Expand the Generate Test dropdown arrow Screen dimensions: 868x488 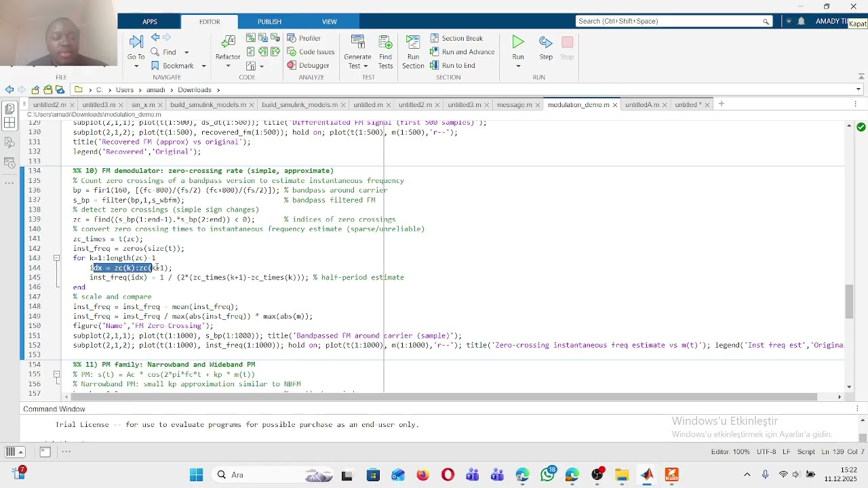366,66
